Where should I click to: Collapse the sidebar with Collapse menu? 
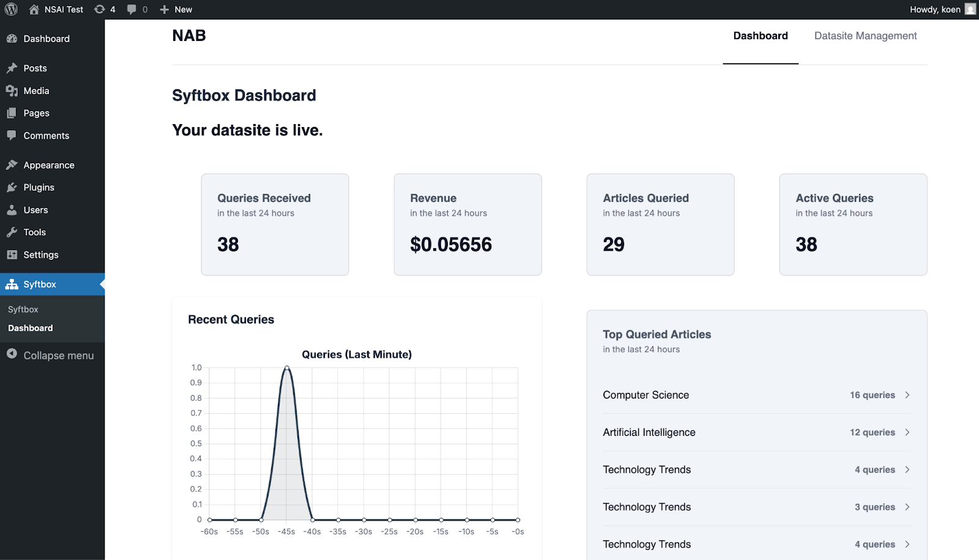[x=50, y=355]
